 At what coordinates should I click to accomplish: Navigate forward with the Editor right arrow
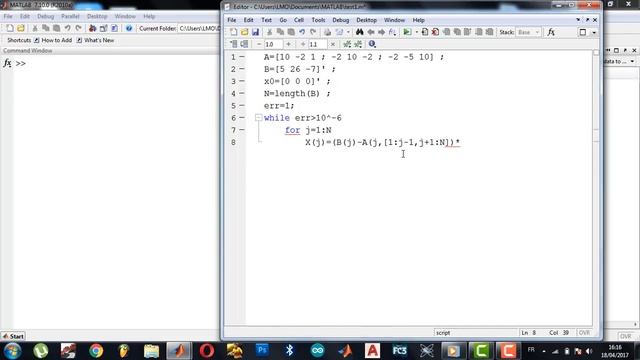coord(382,32)
